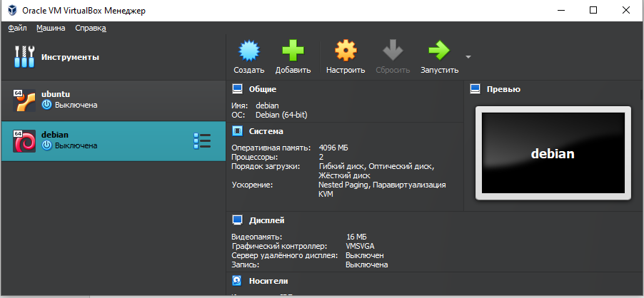Click the Сбросить down-arrow icon

(393, 50)
